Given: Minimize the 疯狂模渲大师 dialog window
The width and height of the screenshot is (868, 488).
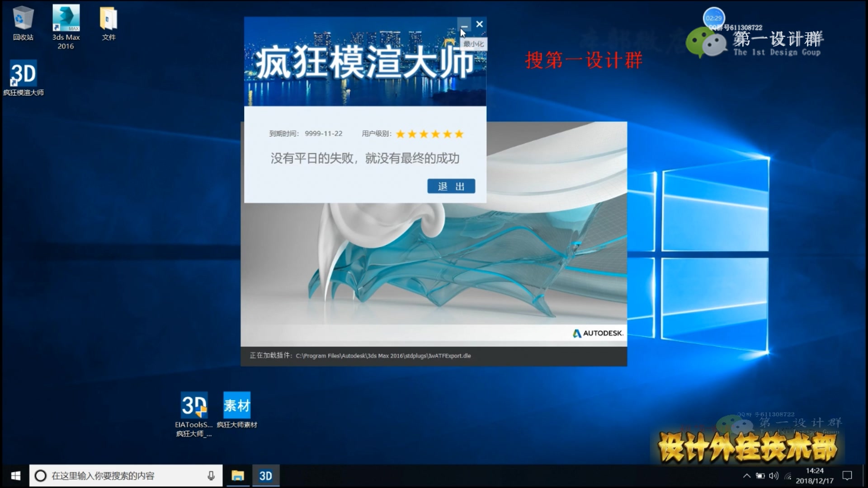Looking at the screenshot, I should click(x=464, y=24).
